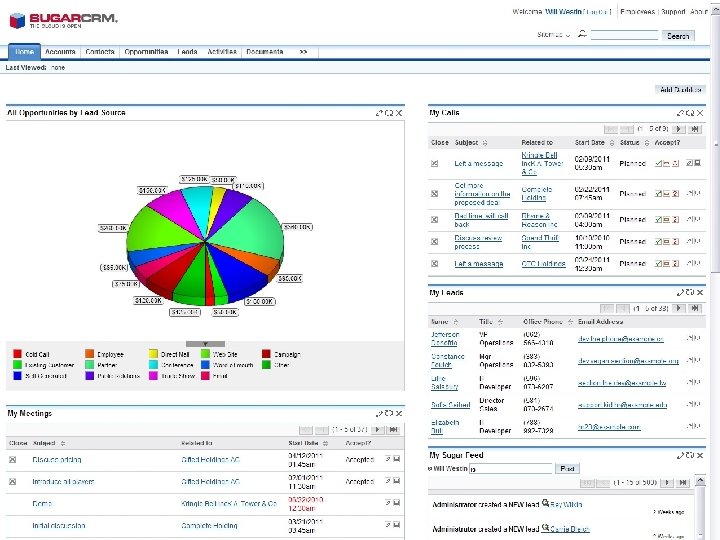Viewport: 720px width, 540px height.
Task: Jump to last page of My Leads
Action: [695, 309]
